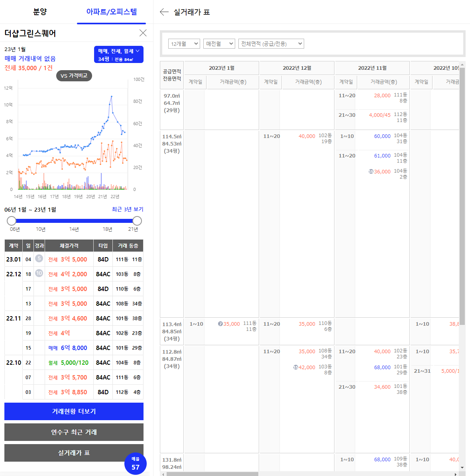The height and width of the screenshot is (476, 470).
Task: Click the 월세 5,000/120 row for 104동 8층
Action: click(x=74, y=362)
